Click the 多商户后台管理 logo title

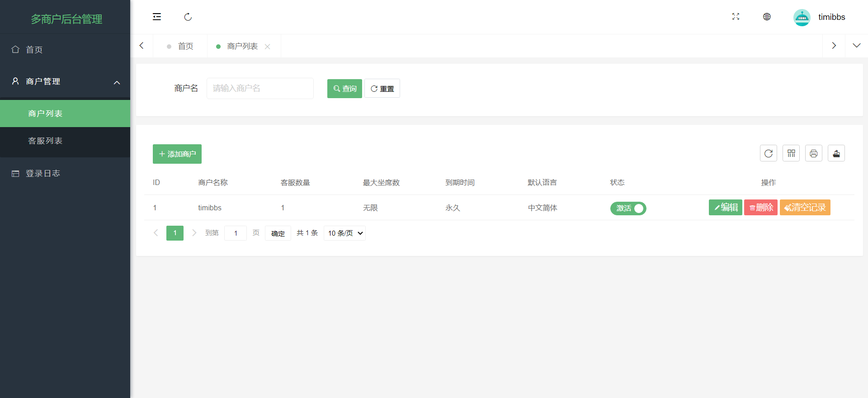(66, 19)
